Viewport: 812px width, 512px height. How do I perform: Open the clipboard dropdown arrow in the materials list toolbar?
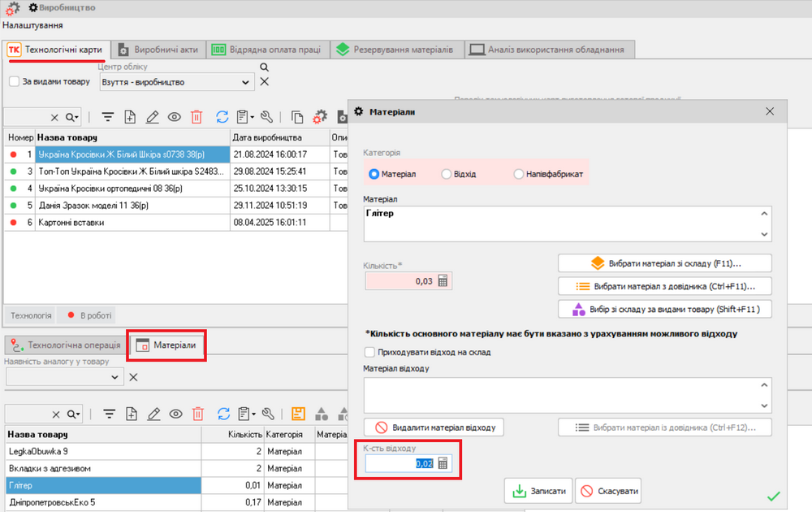[x=253, y=414]
